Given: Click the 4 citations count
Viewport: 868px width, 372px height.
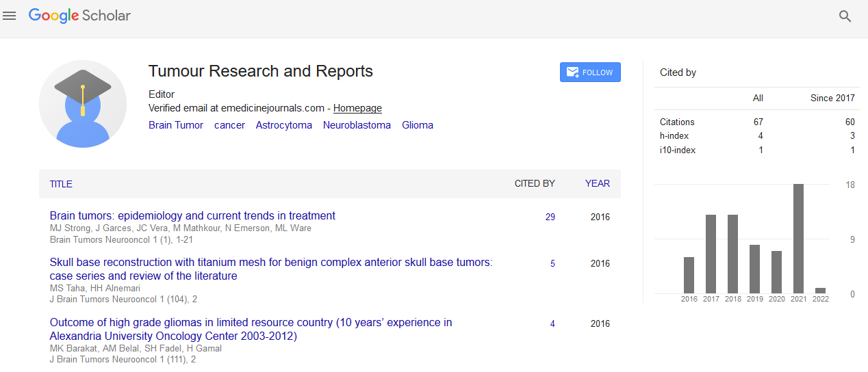Looking at the screenshot, I should [552, 324].
